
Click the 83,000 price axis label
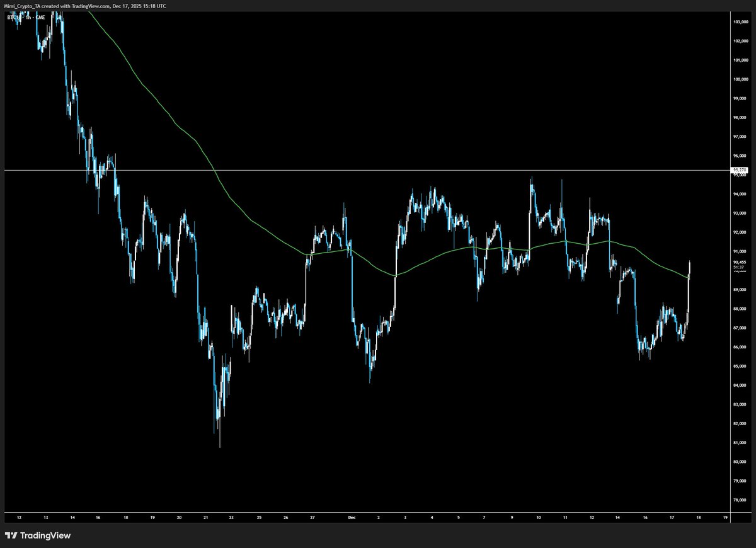tap(740, 404)
